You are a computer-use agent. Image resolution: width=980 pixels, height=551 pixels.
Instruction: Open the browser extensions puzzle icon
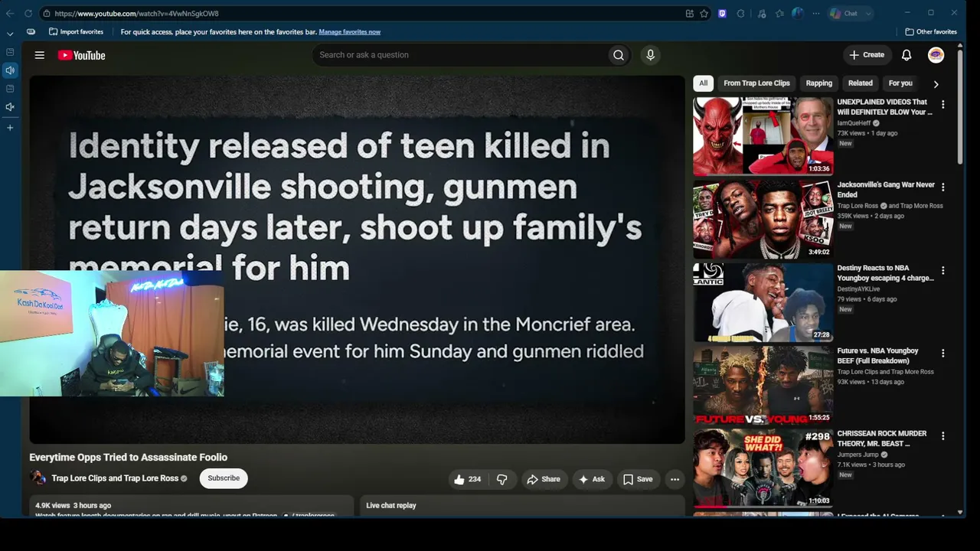(741, 14)
